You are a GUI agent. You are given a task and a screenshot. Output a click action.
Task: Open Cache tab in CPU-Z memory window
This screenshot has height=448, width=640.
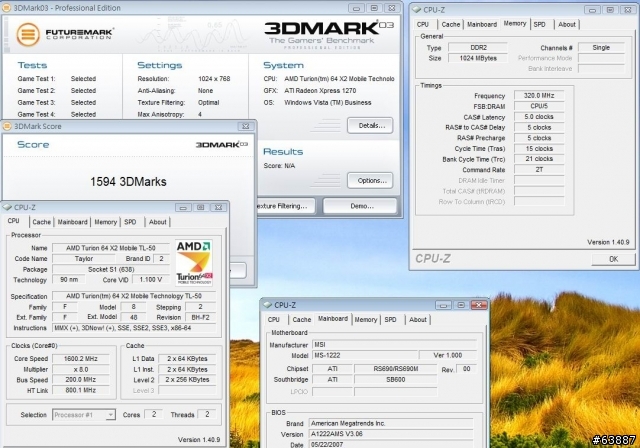tap(451, 24)
